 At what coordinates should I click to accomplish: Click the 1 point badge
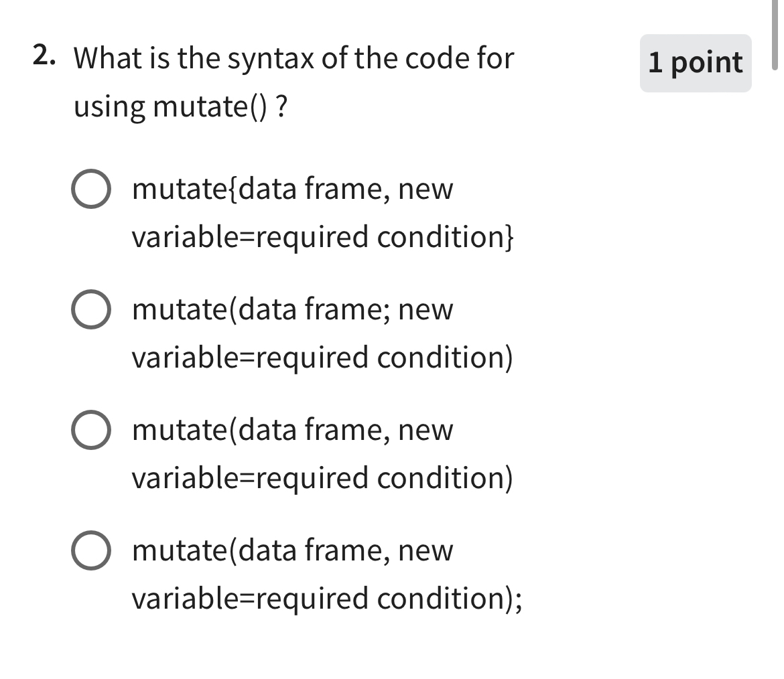point(695,62)
